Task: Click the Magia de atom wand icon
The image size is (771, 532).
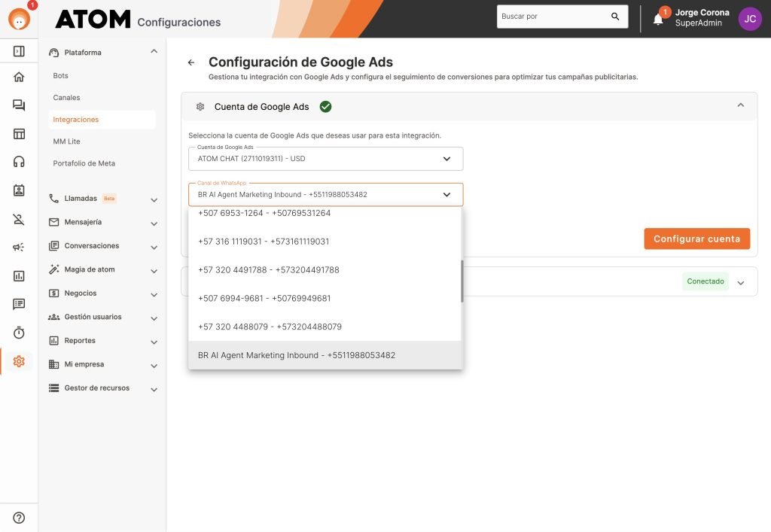Action: [53, 269]
